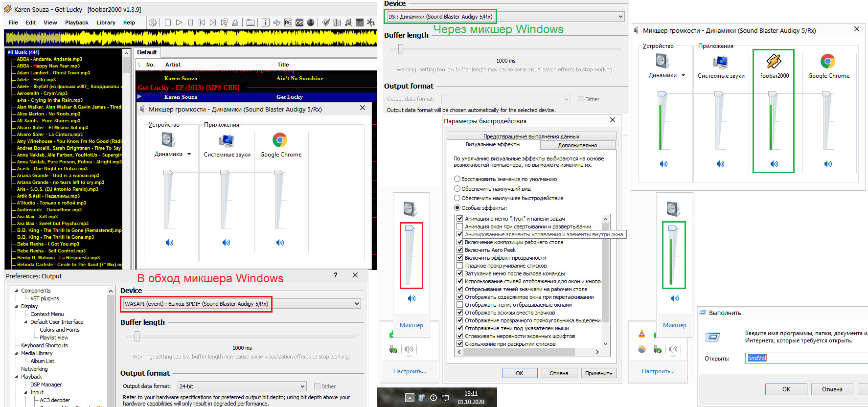Switch to 'Предотвращение выполнения данных' tab
Viewport: 868px width, 407px height.
(x=531, y=136)
